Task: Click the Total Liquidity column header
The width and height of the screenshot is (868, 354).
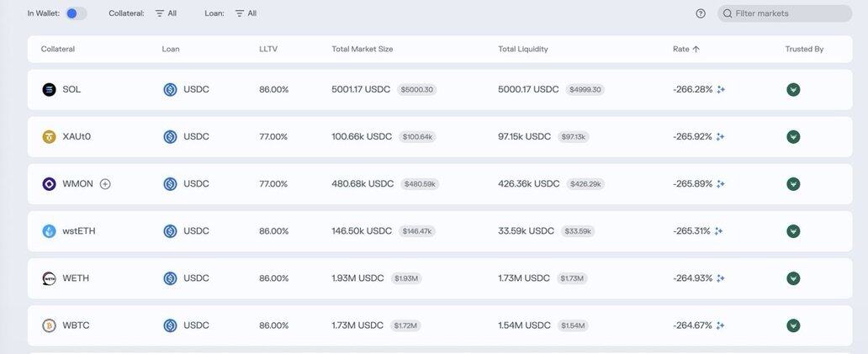Action: tap(522, 49)
